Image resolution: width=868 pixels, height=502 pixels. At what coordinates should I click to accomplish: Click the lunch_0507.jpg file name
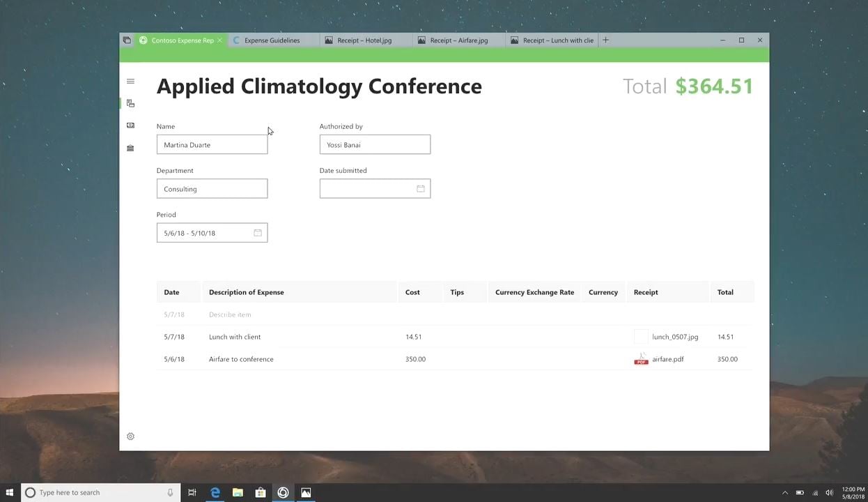pyautogui.click(x=675, y=337)
